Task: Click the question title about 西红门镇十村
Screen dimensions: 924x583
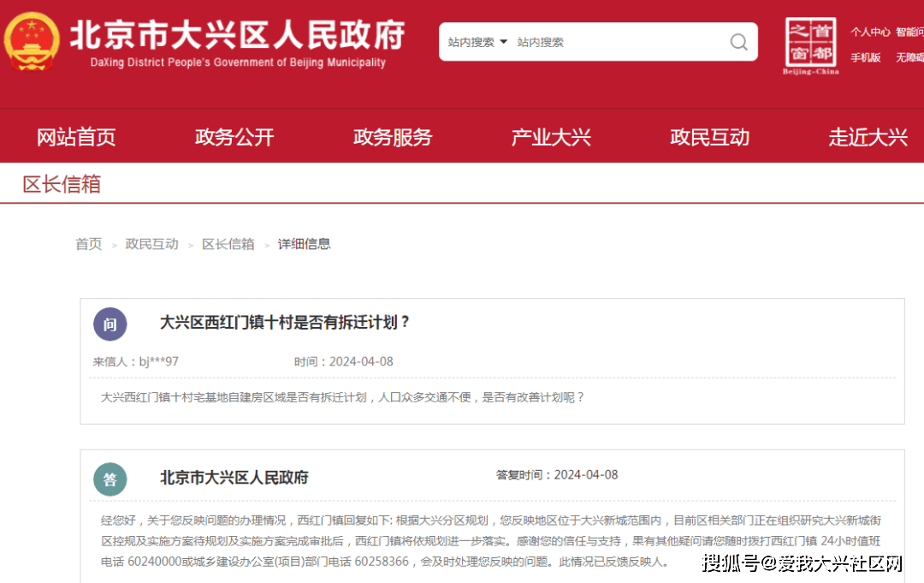Action: [286, 323]
